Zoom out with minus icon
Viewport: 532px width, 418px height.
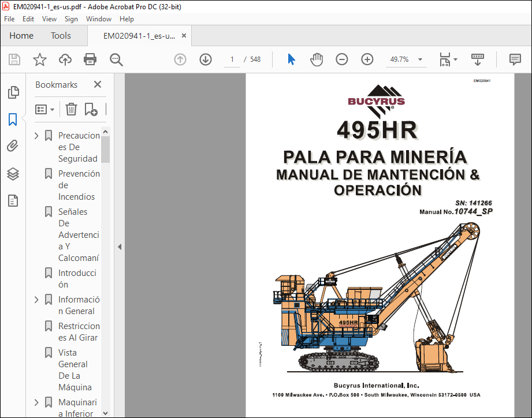[341, 59]
